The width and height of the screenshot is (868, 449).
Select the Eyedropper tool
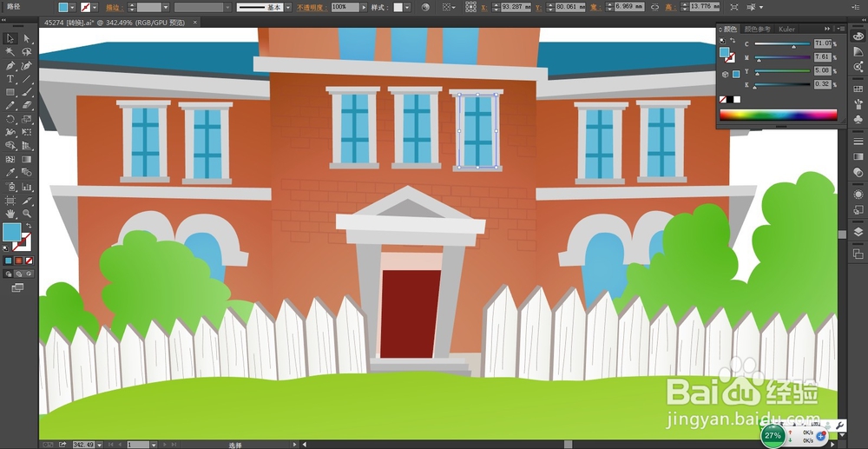coord(10,173)
